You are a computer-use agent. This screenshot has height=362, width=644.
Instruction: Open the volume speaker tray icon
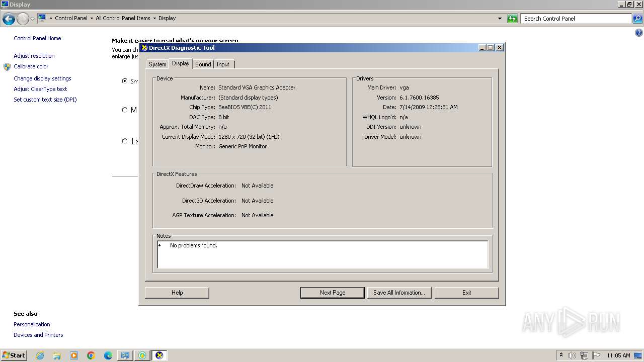pyautogui.click(x=572, y=355)
